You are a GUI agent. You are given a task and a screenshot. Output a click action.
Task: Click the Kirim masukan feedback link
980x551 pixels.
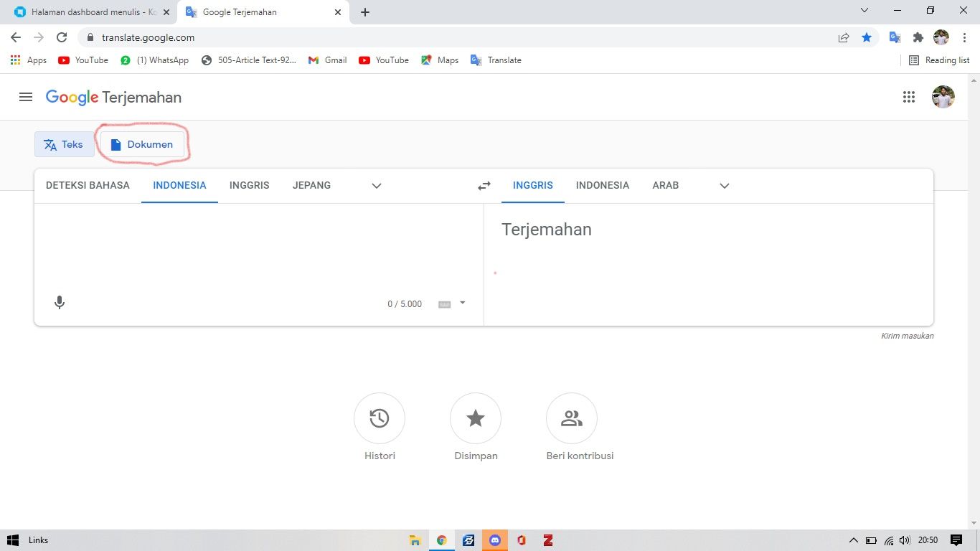pos(907,336)
